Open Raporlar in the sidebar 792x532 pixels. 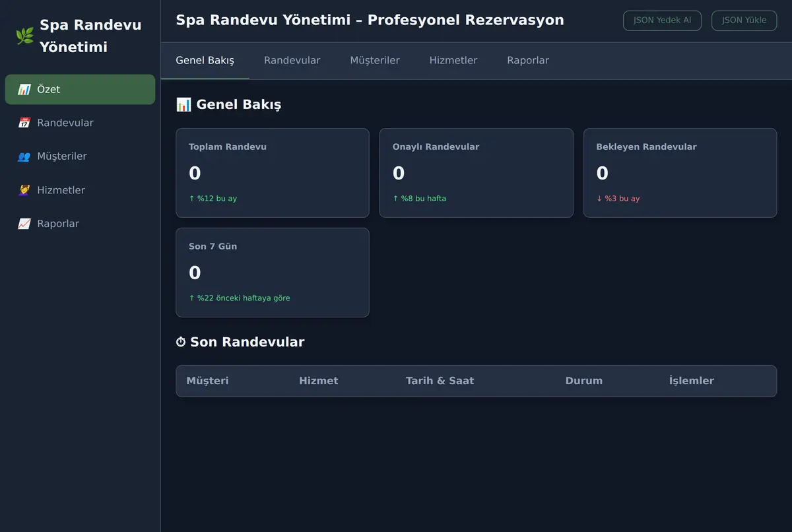[80, 224]
